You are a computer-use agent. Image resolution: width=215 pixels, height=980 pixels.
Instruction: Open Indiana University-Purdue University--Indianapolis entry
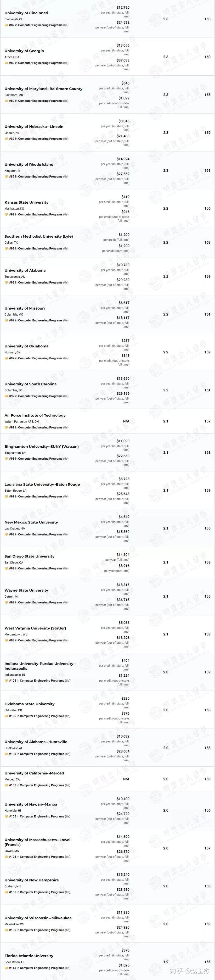[40, 666]
